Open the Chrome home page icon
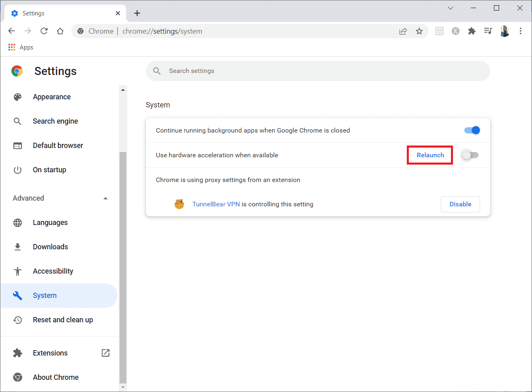The height and width of the screenshot is (392, 532). (60, 31)
